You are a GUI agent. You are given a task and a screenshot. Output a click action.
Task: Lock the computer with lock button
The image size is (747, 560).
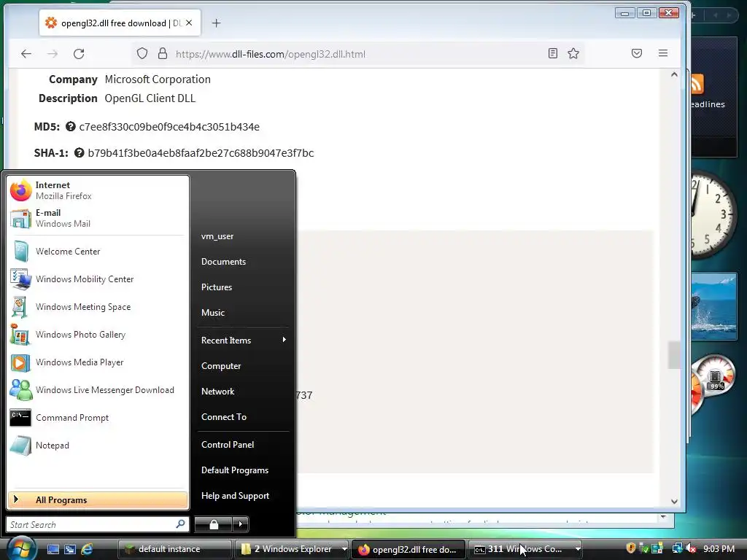pyautogui.click(x=214, y=524)
